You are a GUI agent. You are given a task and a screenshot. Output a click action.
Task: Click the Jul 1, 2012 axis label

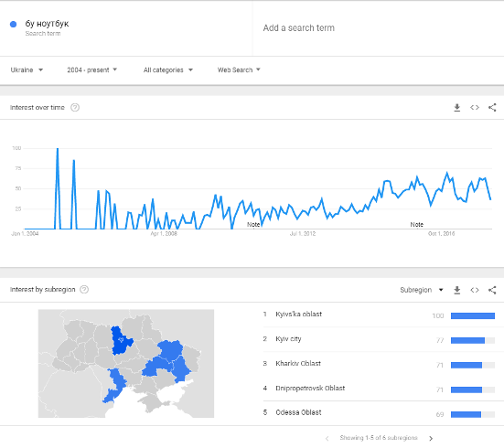coord(303,234)
